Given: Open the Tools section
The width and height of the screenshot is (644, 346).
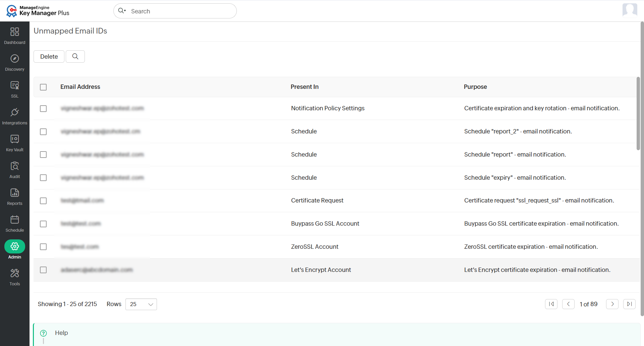Looking at the screenshot, I should 15,277.
